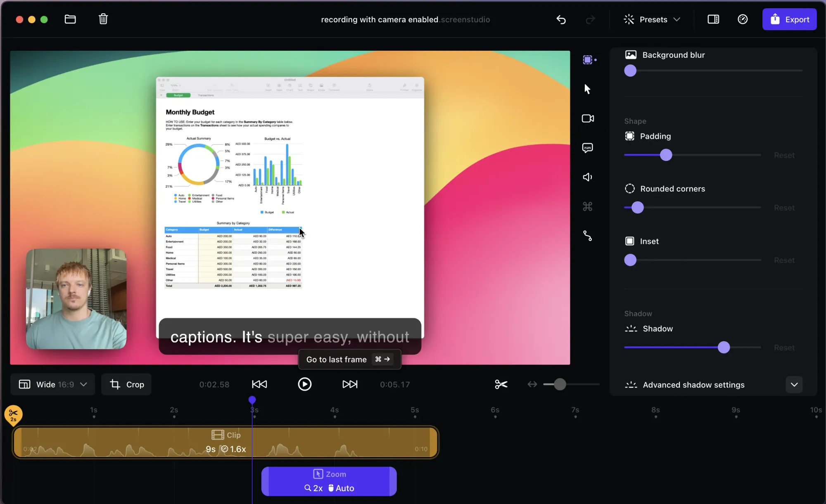Click the camera/webcam toggle icon
The image size is (826, 504).
(588, 118)
